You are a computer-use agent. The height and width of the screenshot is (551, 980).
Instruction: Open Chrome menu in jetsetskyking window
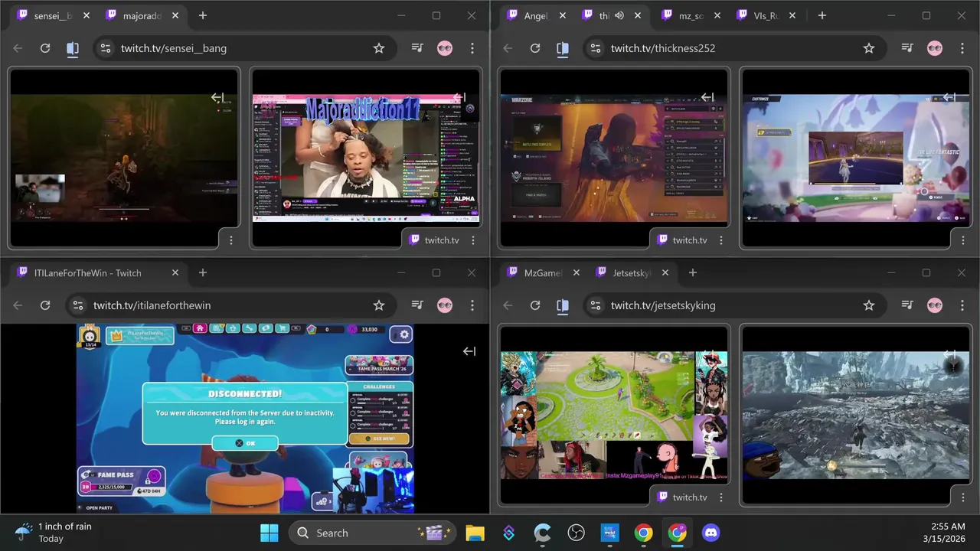click(x=962, y=305)
